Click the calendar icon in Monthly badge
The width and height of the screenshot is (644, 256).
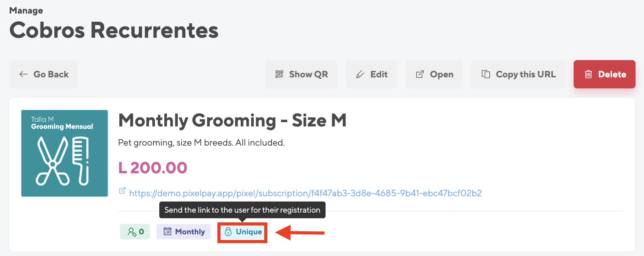click(x=167, y=231)
